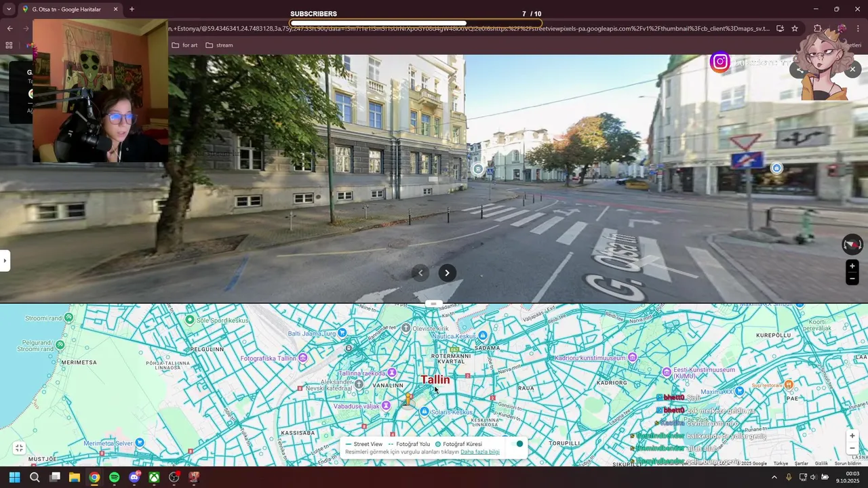Open Spotify from the taskbar
This screenshot has height=488, width=868.
[114, 477]
